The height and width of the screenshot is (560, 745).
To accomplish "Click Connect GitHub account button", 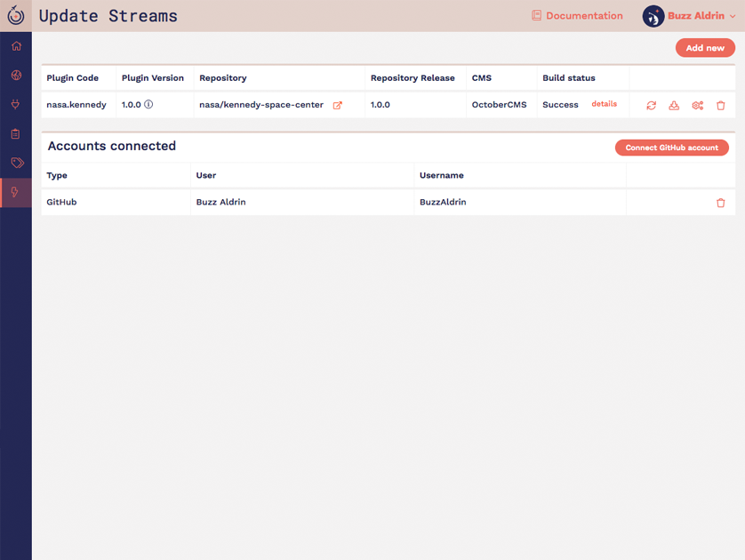I will pyautogui.click(x=672, y=148).
